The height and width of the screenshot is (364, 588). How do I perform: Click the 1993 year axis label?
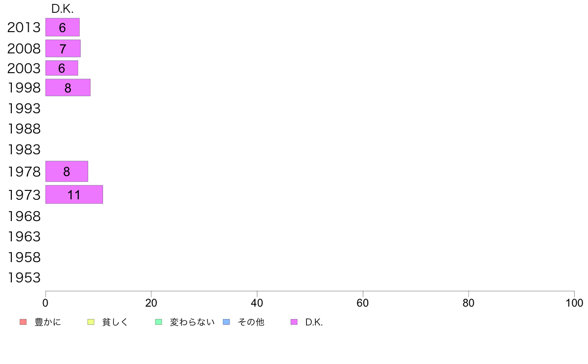[24, 109]
